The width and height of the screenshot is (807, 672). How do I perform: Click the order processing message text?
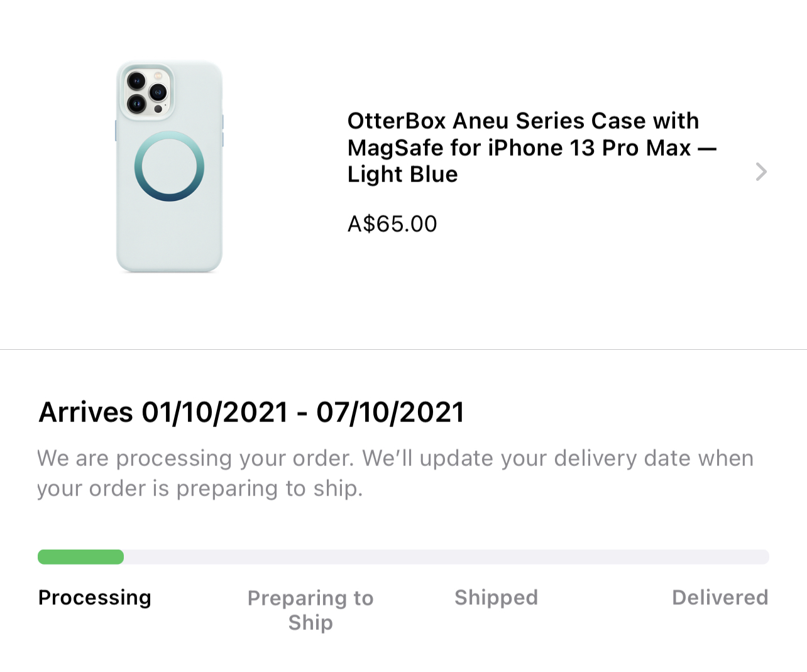(x=395, y=473)
